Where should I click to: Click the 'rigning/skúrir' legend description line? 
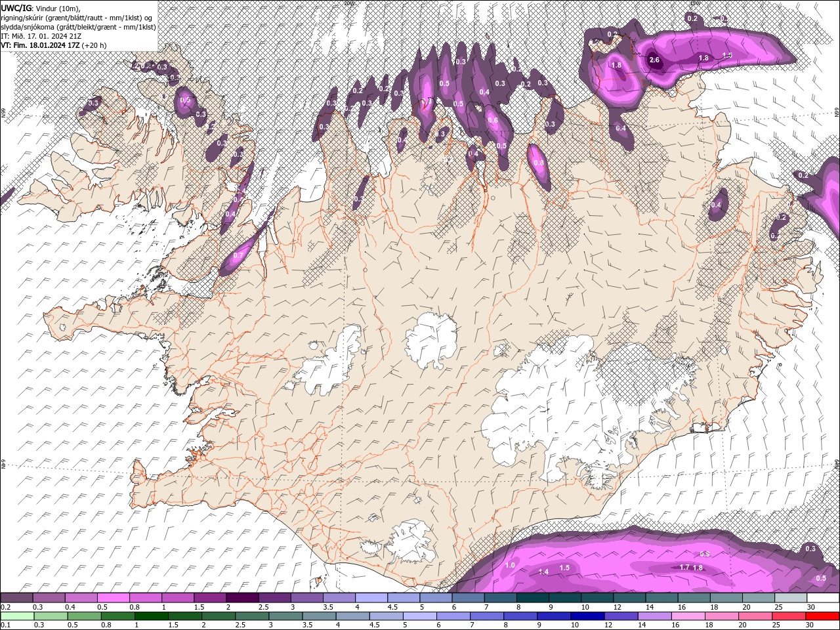[77, 17]
